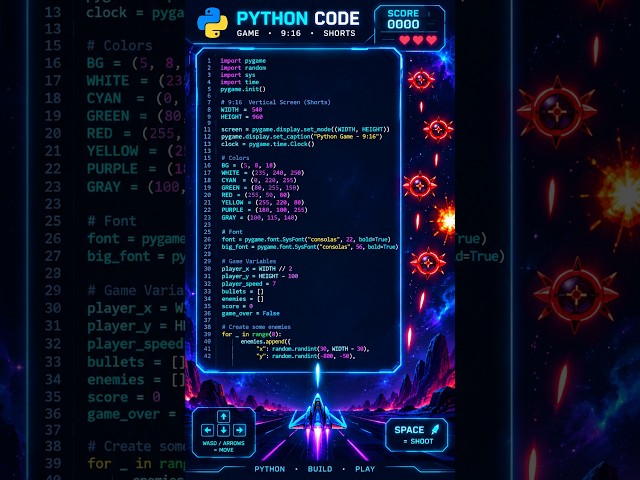Click the rocket icon beside SPACE

pyautogui.click(x=435, y=429)
